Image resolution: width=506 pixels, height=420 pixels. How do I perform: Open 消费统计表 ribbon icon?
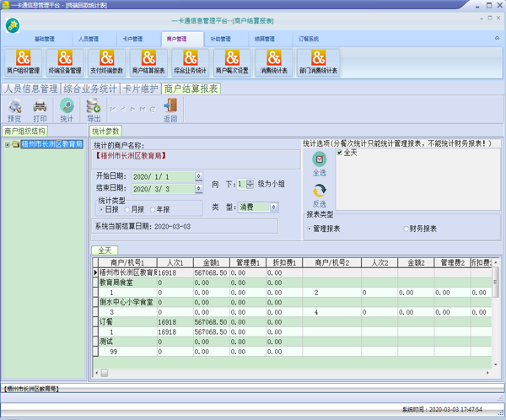273,62
